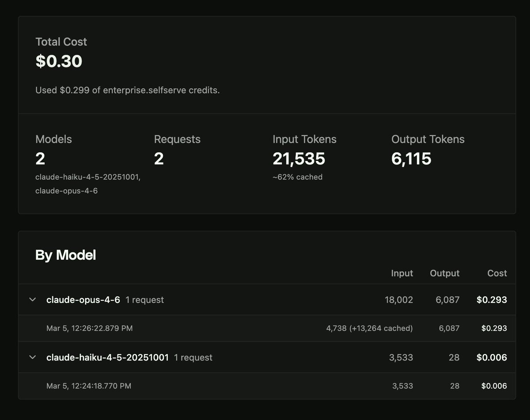The width and height of the screenshot is (530, 420).
Task: Click the Output Tokens 6,115 value
Action: pyautogui.click(x=411, y=159)
